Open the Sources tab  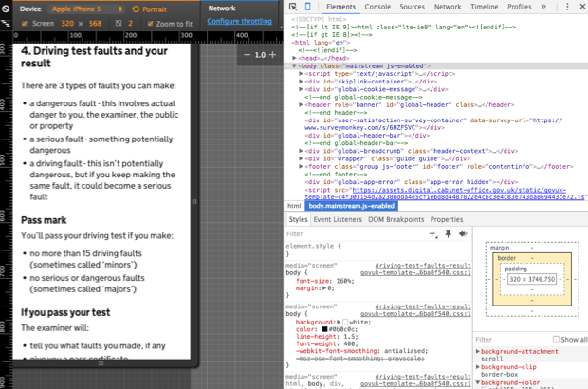point(413,7)
